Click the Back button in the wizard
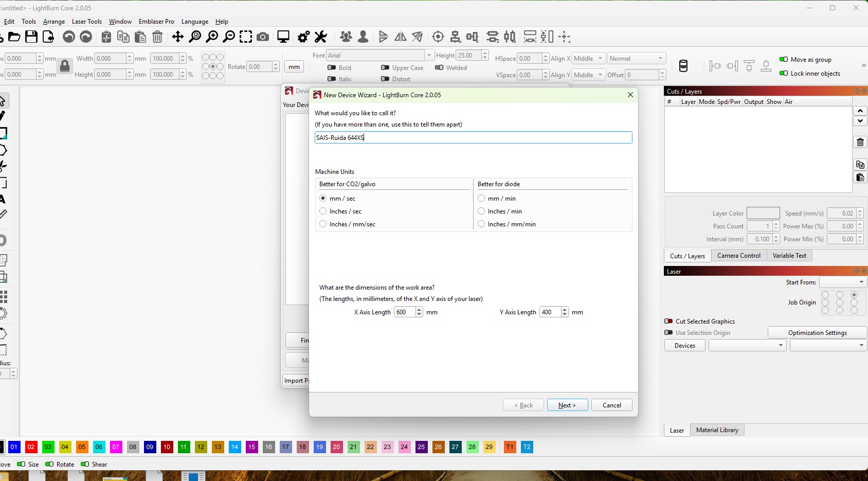 pos(523,405)
